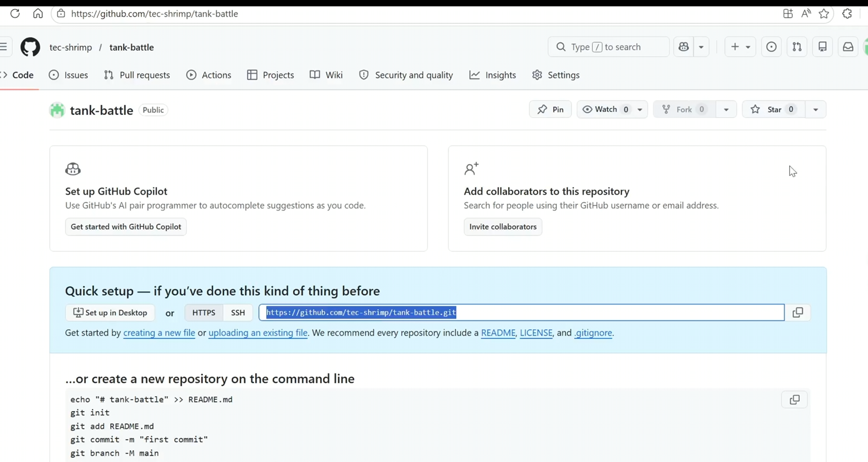Open the pull requests icon in header
This screenshot has height=462, width=868.
[x=797, y=47]
